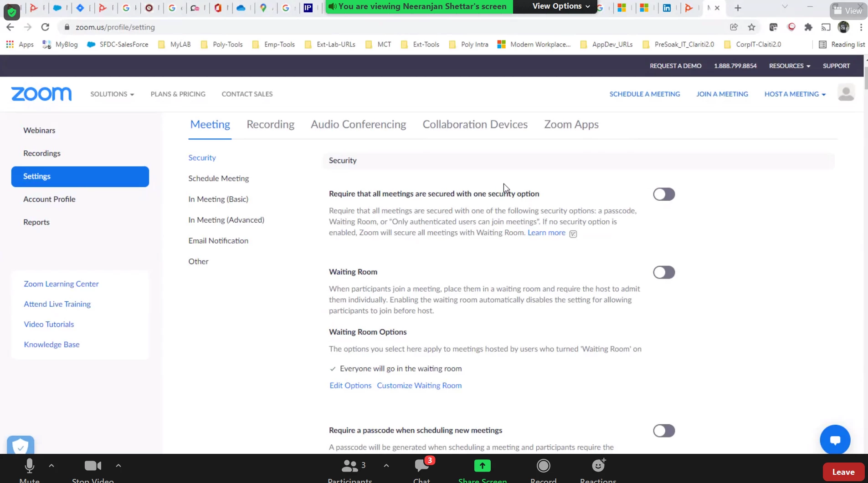Open the Reading list
Image resolution: width=868 pixels, height=483 pixels.
842,44
